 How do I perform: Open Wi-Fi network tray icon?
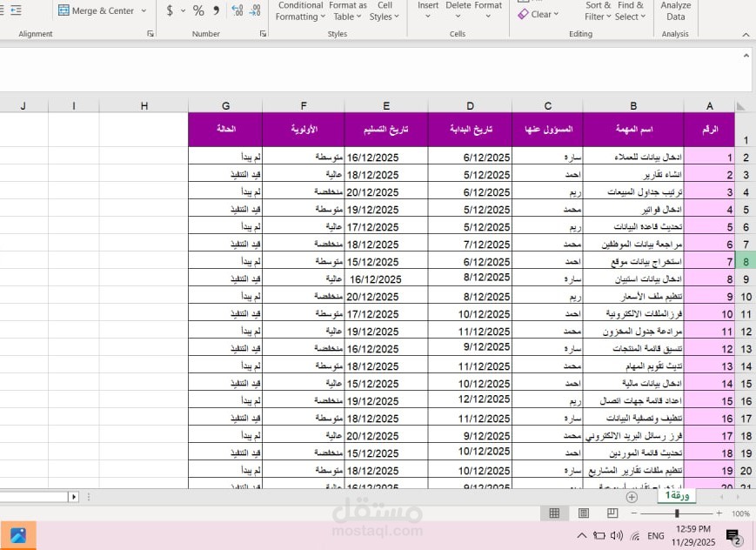pos(635,536)
